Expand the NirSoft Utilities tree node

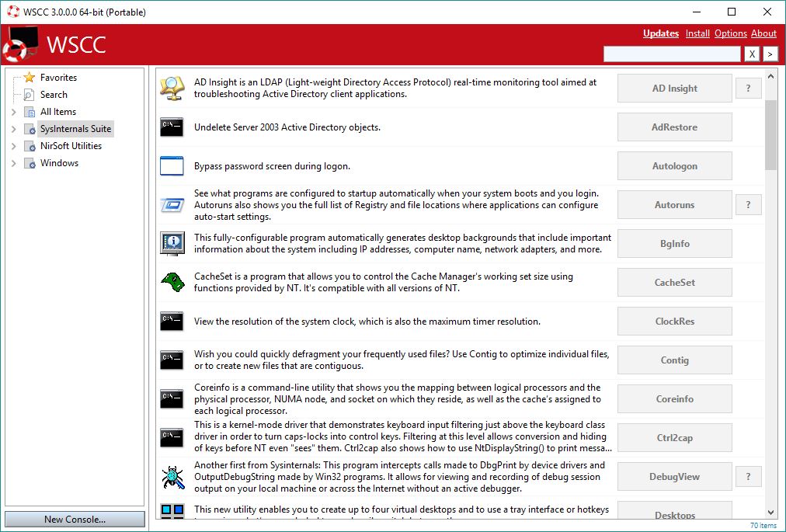[13, 146]
